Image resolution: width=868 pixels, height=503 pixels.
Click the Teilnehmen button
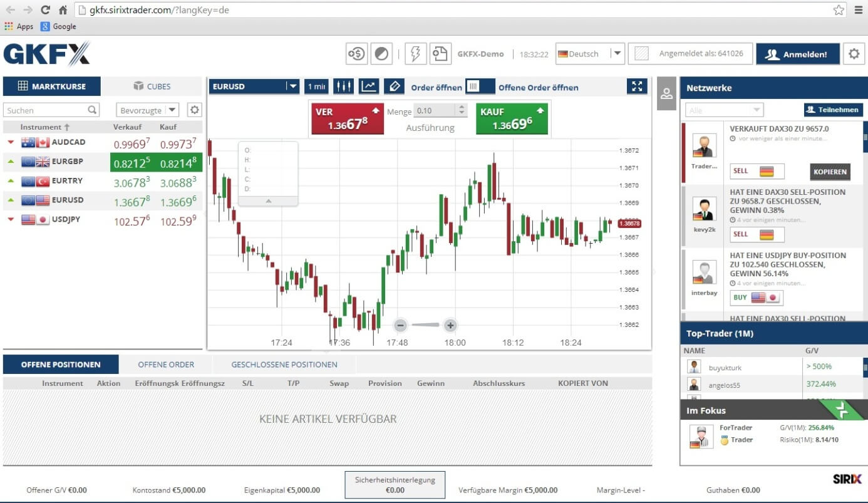(833, 110)
